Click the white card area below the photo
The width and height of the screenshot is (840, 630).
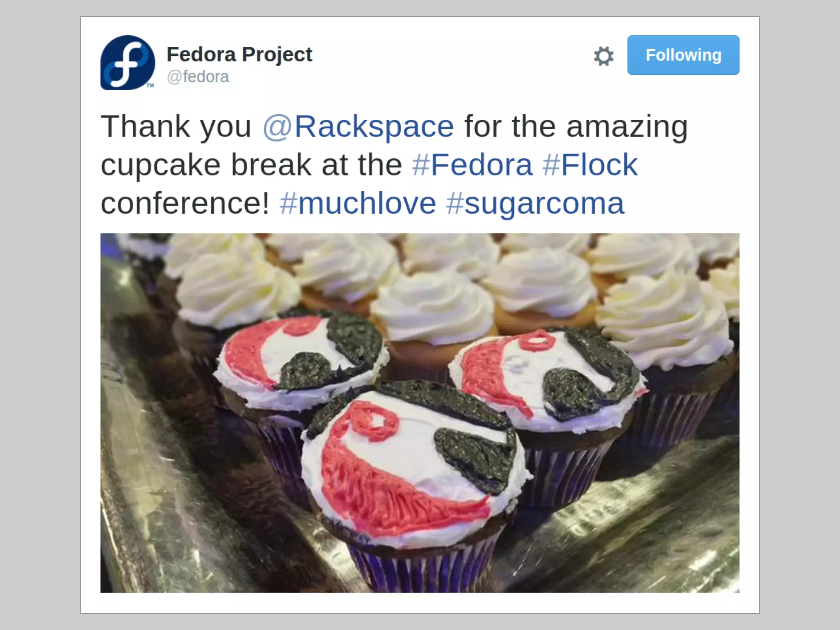pos(420,603)
